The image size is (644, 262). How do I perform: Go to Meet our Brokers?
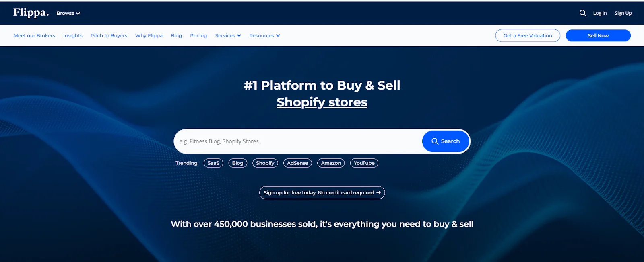point(34,35)
